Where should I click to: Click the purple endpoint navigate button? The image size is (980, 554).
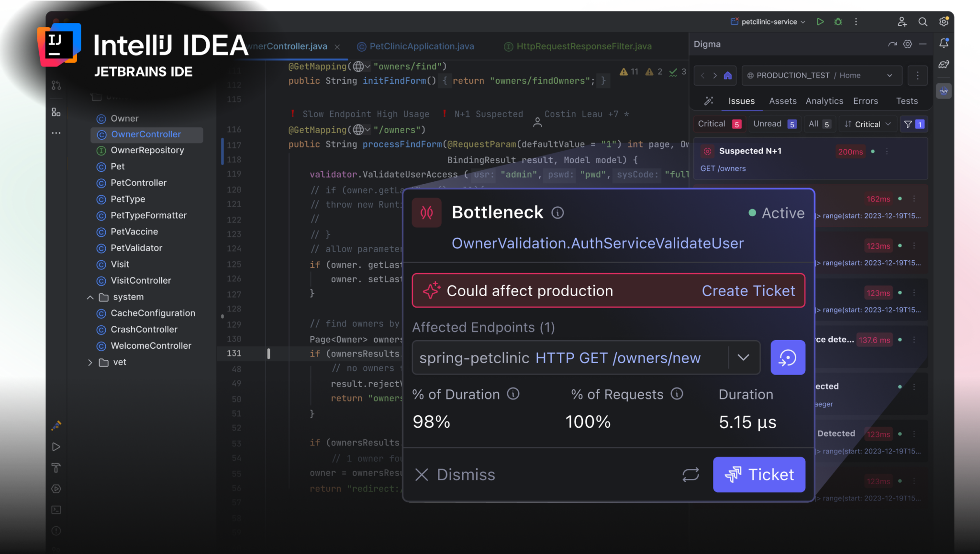click(788, 357)
